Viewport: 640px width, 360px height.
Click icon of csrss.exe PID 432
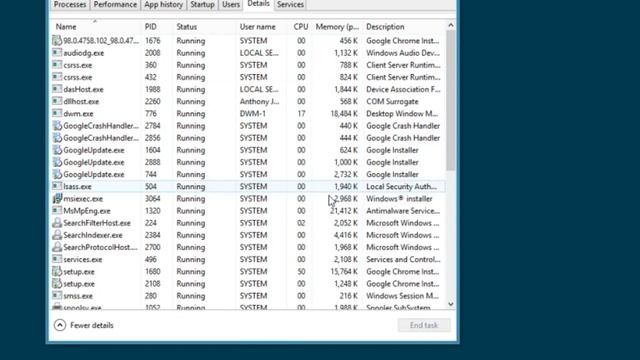(x=57, y=77)
